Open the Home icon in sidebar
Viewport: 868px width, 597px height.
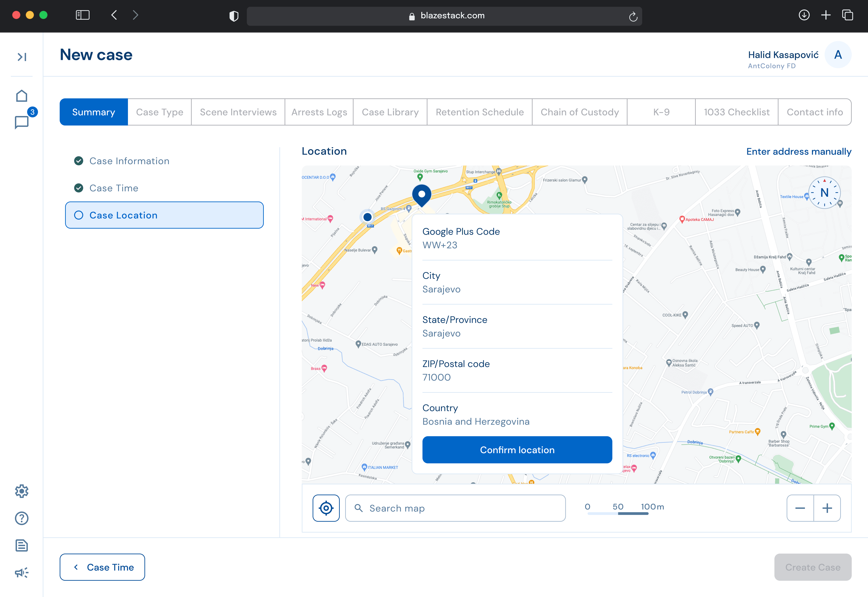pos(22,96)
